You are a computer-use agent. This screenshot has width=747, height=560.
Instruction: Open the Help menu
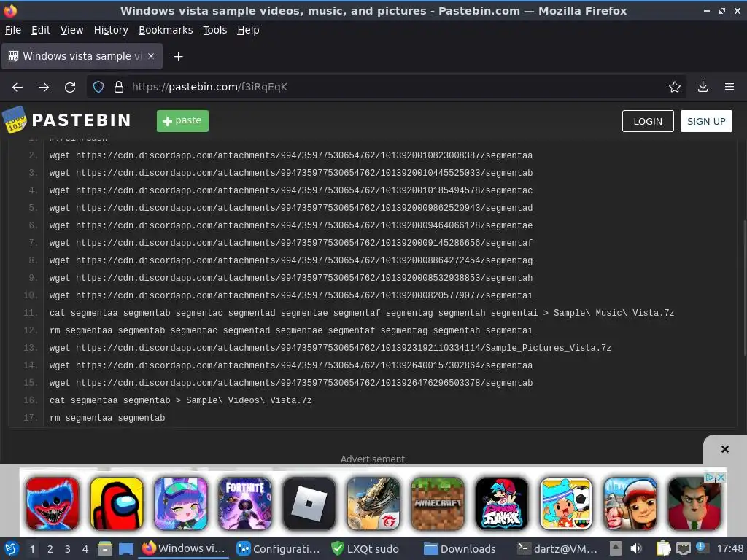pyautogui.click(x=248, y=30)
